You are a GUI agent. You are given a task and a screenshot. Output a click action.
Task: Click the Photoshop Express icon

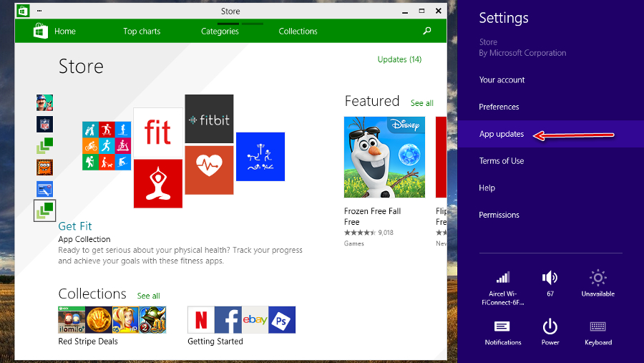(282, 319)
